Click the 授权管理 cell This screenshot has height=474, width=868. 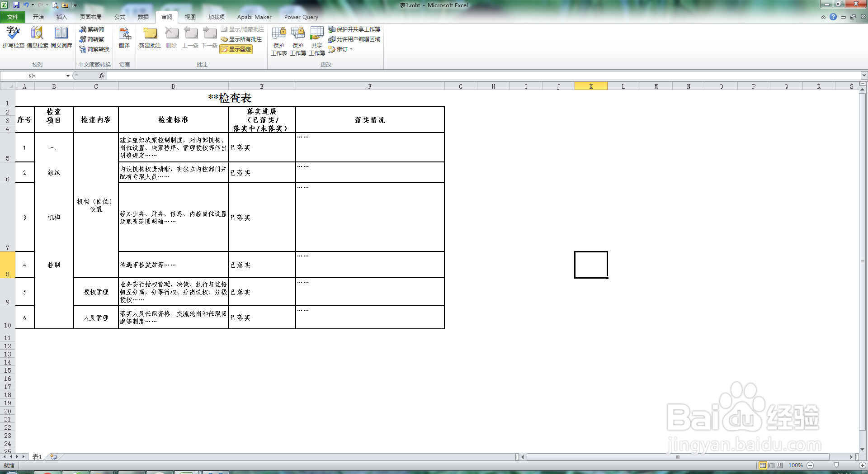tap(96, 292)
